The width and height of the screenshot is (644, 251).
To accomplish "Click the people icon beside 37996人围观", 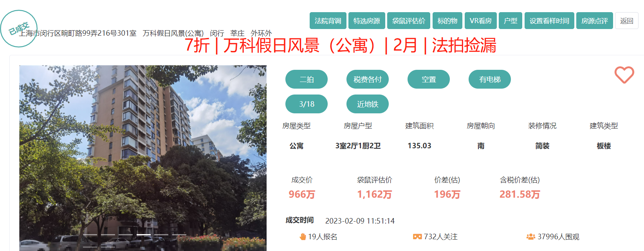I will (531, 236).
